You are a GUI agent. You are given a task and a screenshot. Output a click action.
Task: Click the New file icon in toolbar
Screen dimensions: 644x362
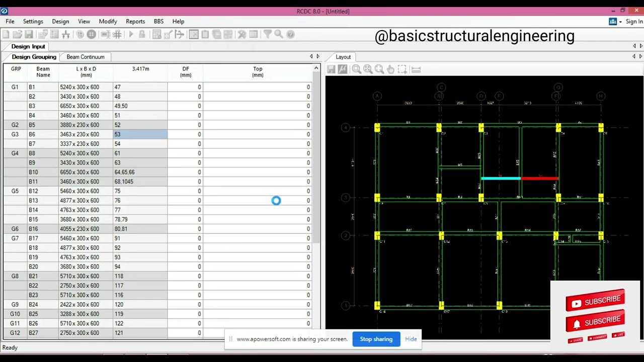(6, 34)
